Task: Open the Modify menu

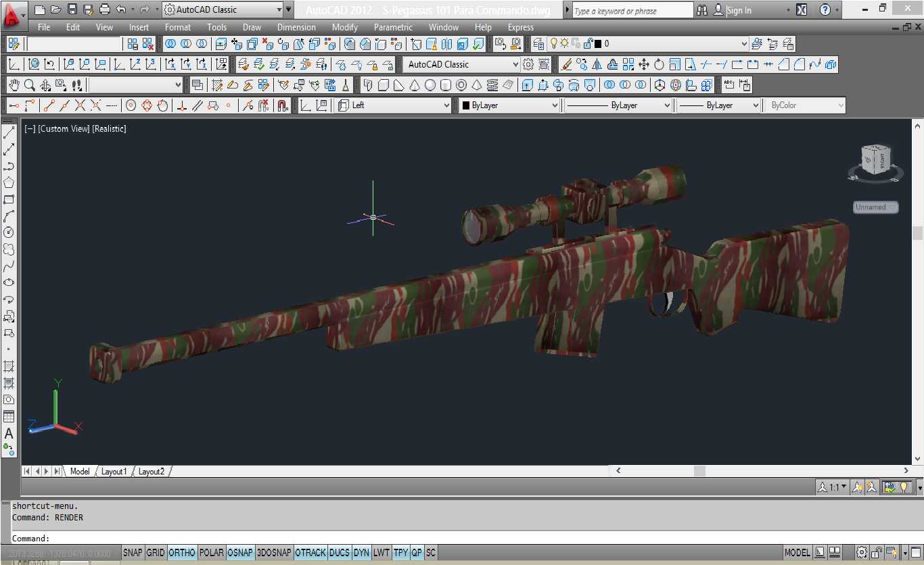Action: 345,28
